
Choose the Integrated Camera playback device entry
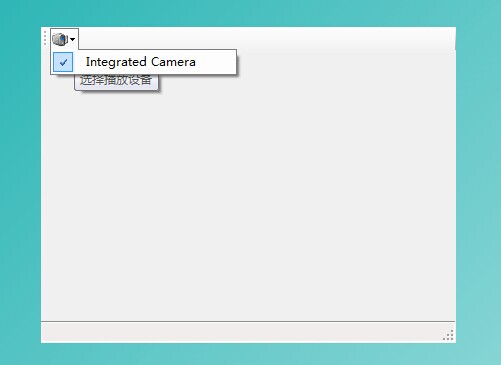pyautogui.click(x=143, y=62)
